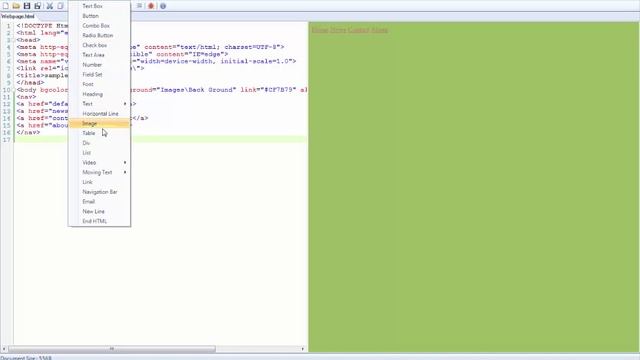
Task: Click the editor scrollbar's right arrow
Action: 303,349
